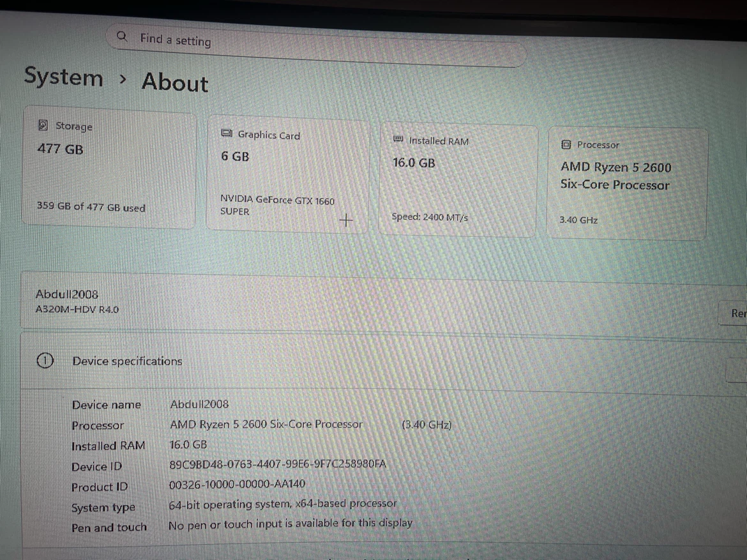Screen dimensions: 747x560
Task: Click the 'System type' label
Action: (103, 508)
